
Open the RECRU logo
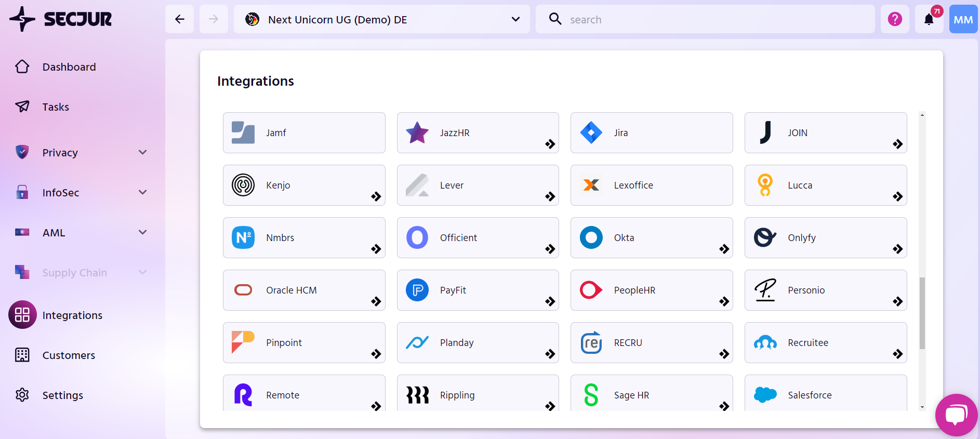[x=591, y=342]
